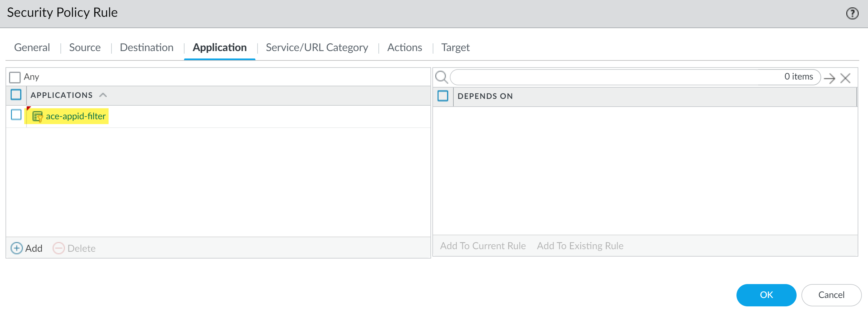Click the search magnifier icon
Viewport: 868px width, 318px height.
[441, 77]
